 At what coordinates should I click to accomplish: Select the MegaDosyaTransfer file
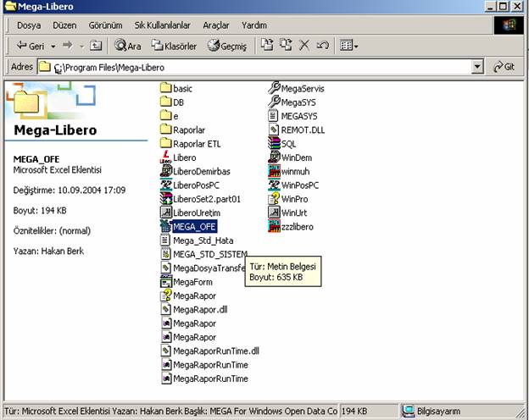pos(203,268)
